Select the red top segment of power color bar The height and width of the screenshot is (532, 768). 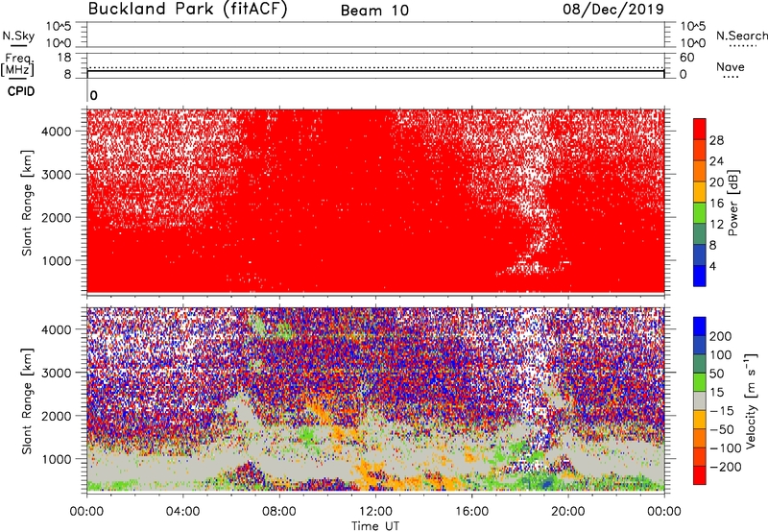[700, 130]
